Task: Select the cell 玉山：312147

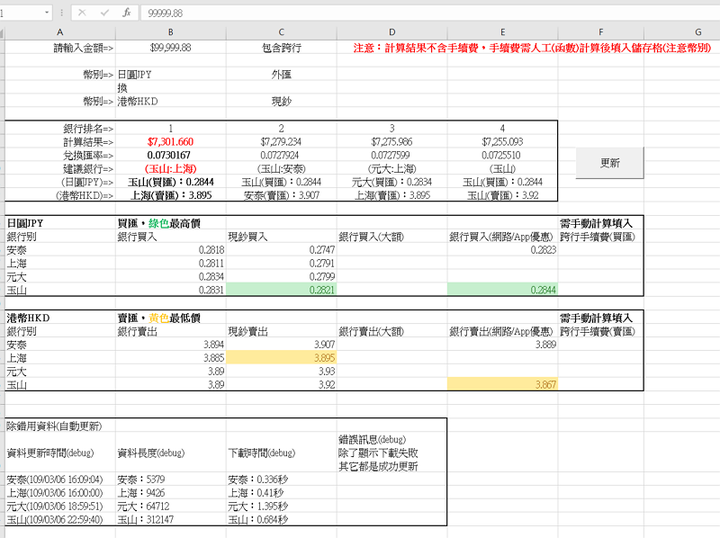Action: tap(170, 520)
